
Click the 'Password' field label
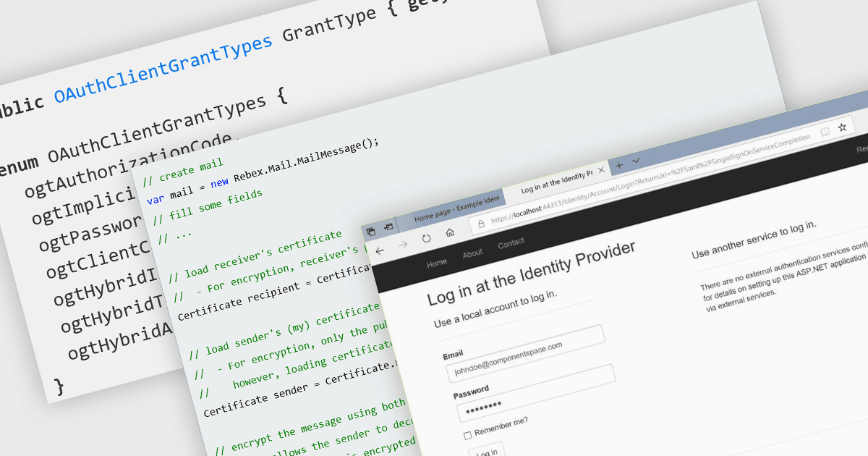[472, 393]
